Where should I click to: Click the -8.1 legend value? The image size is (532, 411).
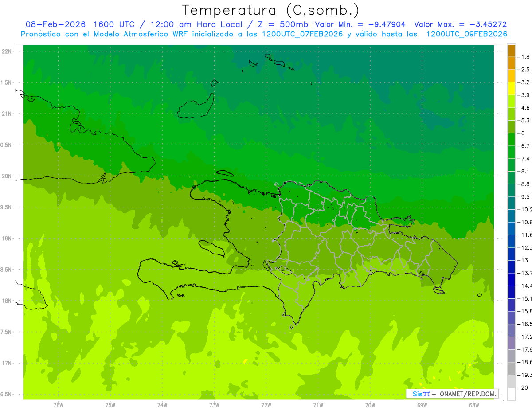pos(524,172)
